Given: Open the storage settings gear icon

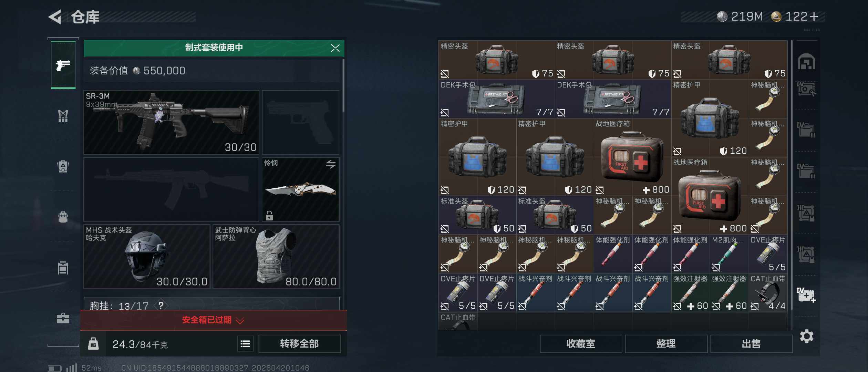Looking at the screenshot, I should click(807, 336).
